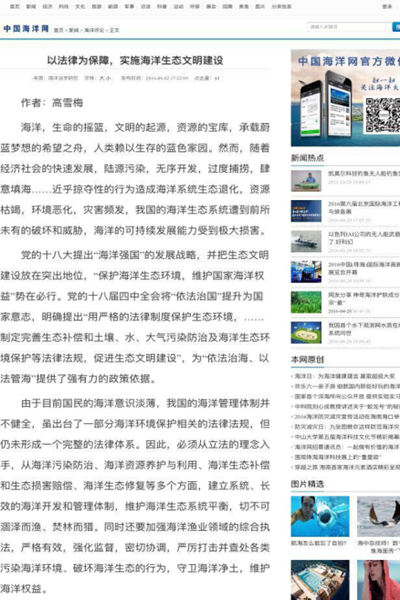
Task: Open the 中山大学 marine culture festival link
Action: (x=347, y=437)
